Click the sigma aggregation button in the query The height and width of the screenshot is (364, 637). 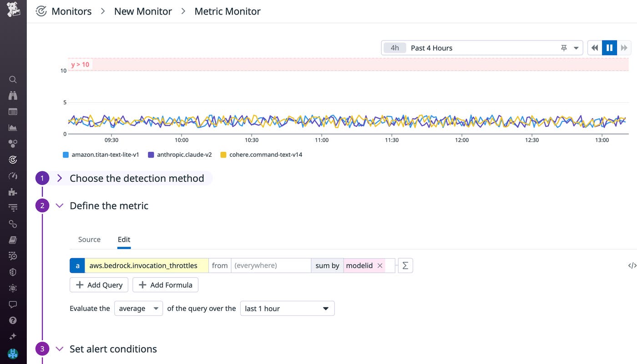tap(405, 265)
